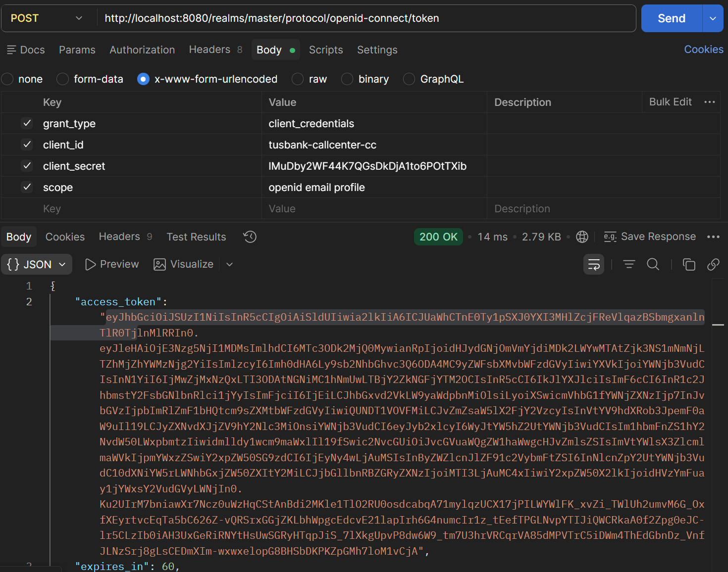This screenshot has width=728, height=572.
Task: Select x-www-form-urlencoded body type
Action: [x=143, y=79]
